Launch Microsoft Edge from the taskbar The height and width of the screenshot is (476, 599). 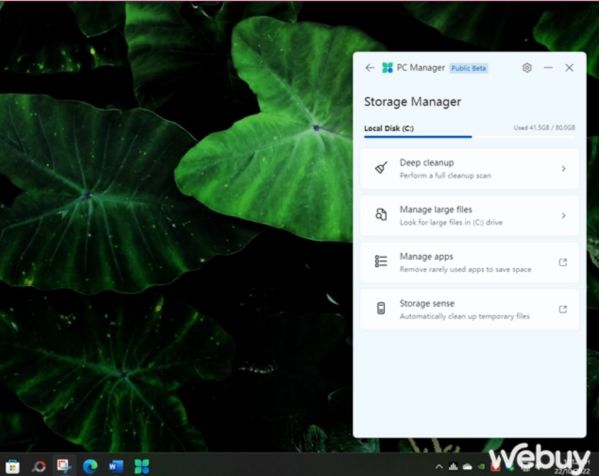point(90,466)
